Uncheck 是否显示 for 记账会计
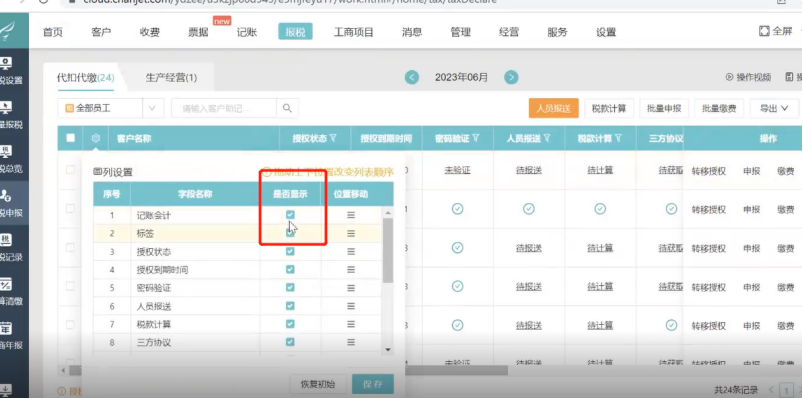803x399 pixels. click(x=290, y=215)
